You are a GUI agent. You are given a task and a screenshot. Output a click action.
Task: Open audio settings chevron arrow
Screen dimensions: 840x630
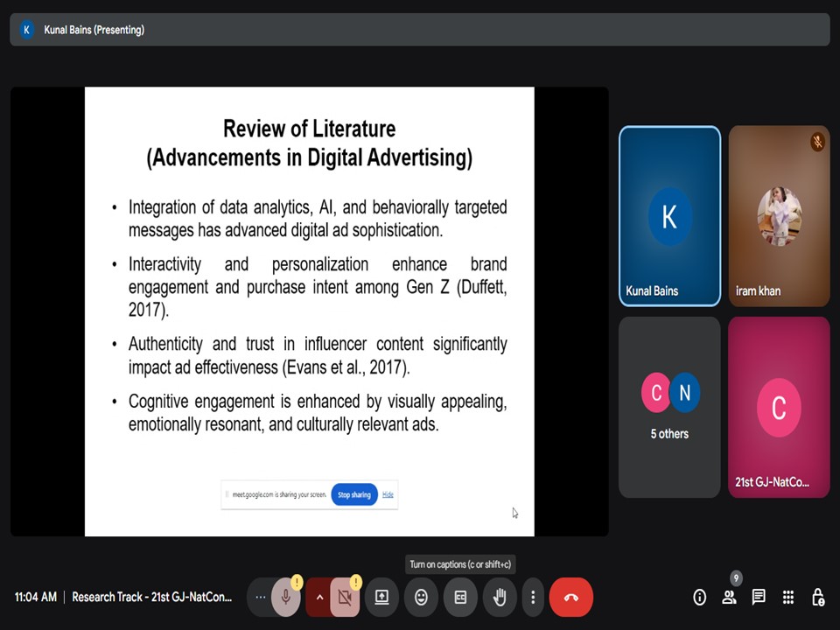pyautogui.click(x=319, y=597)
